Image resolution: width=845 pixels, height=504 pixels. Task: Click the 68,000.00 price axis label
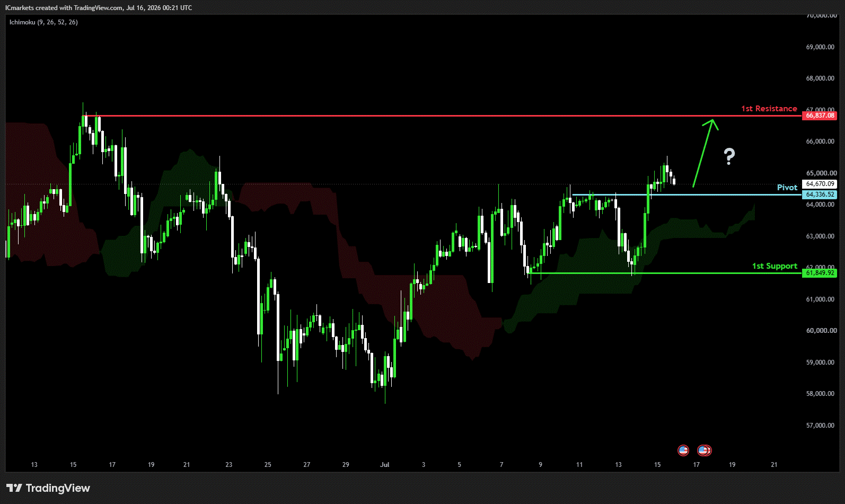tap(820, 78)
